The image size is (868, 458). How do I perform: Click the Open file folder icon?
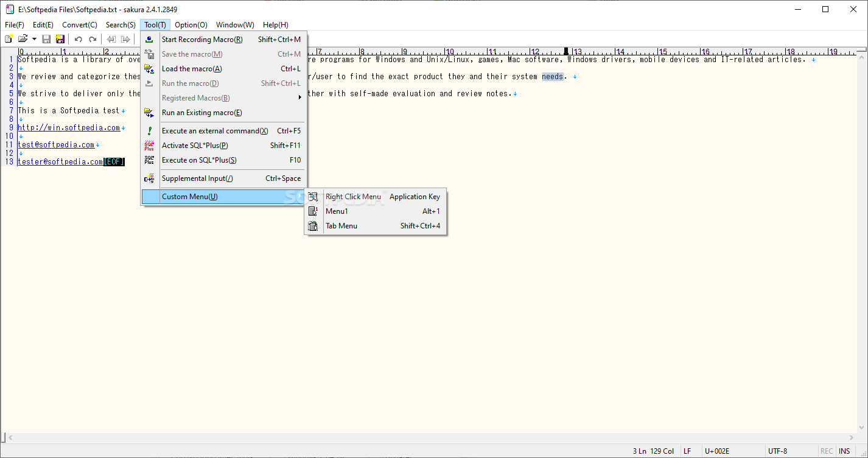(23, 39)
